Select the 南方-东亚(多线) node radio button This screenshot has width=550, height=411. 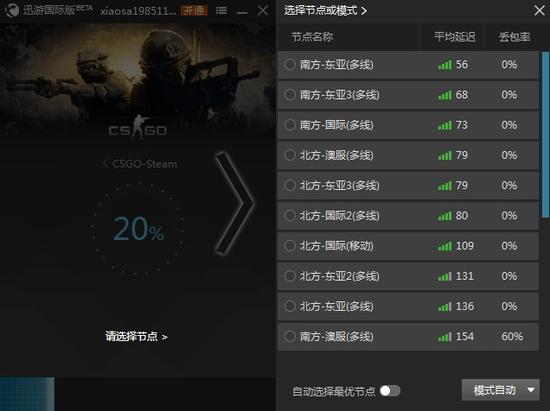290,64
